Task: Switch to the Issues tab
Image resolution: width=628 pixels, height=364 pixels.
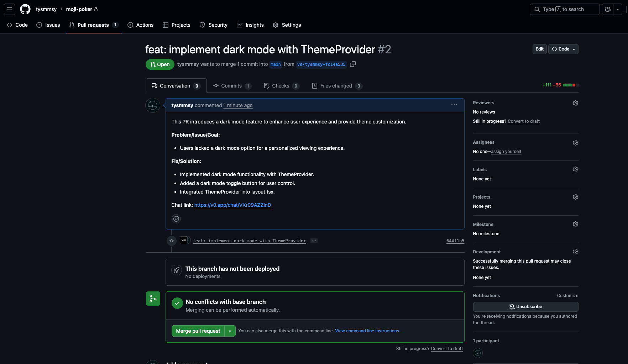Action: [x=48, y=25]
